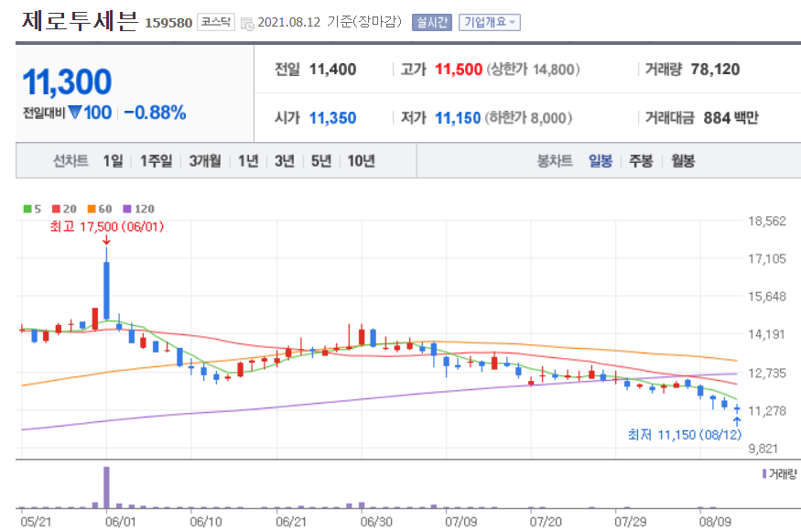Select the 3개월 line chart period

point(205,161)
